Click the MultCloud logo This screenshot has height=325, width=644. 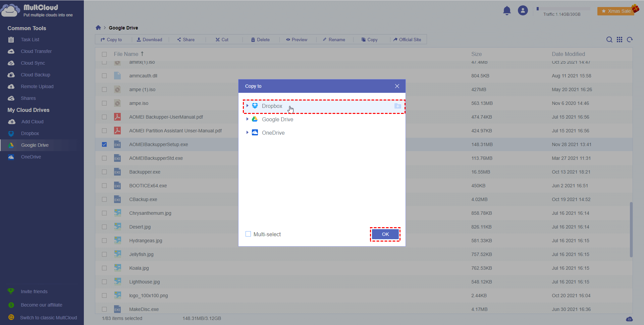pos(37,10)
